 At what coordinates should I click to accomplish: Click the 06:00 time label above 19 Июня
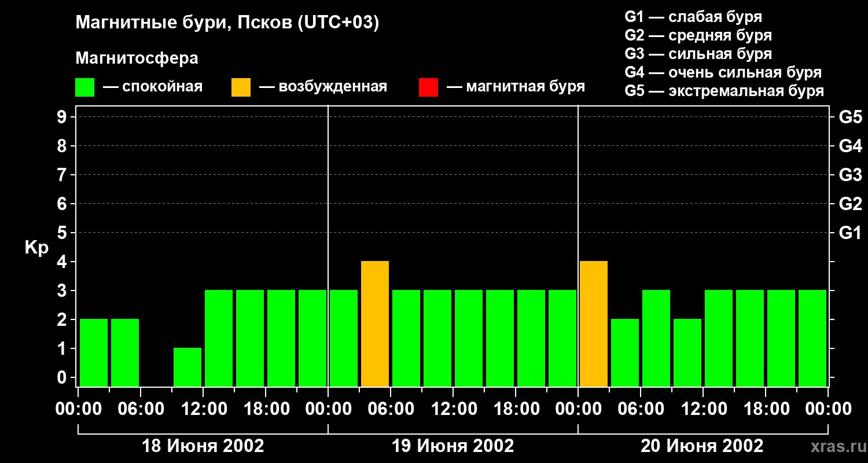pos(391,409)
